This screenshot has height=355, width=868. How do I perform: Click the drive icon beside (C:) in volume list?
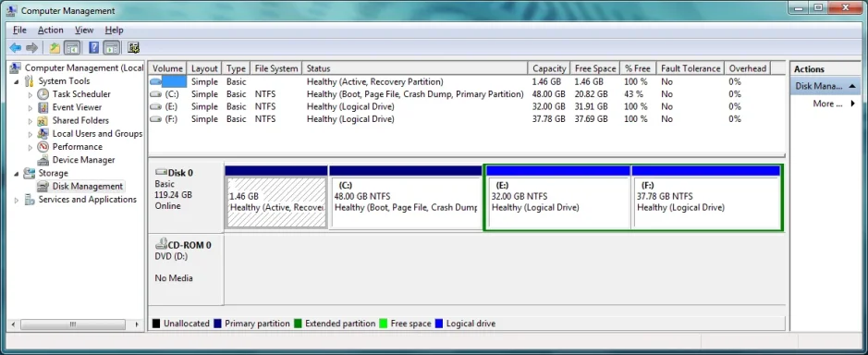[155, 94]
